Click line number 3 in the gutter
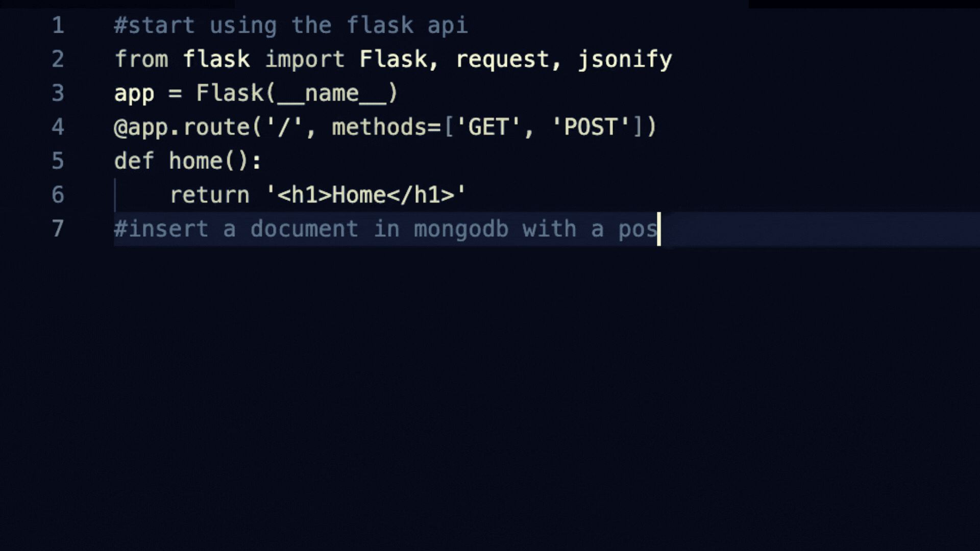 [x=58, y=93]
